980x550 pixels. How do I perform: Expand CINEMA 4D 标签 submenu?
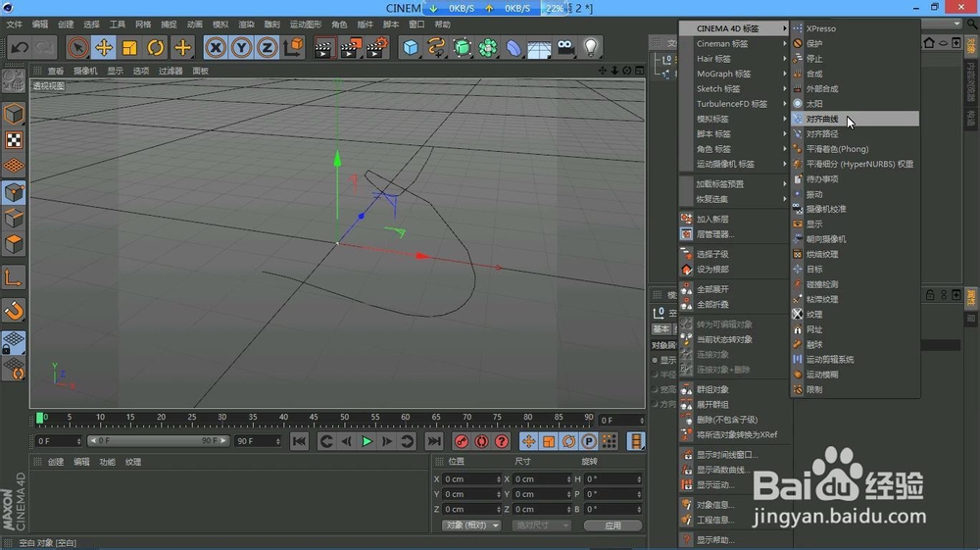734,28
